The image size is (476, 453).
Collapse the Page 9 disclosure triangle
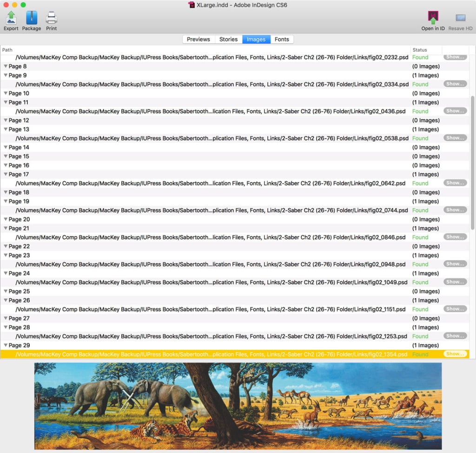tap(6, 75)
